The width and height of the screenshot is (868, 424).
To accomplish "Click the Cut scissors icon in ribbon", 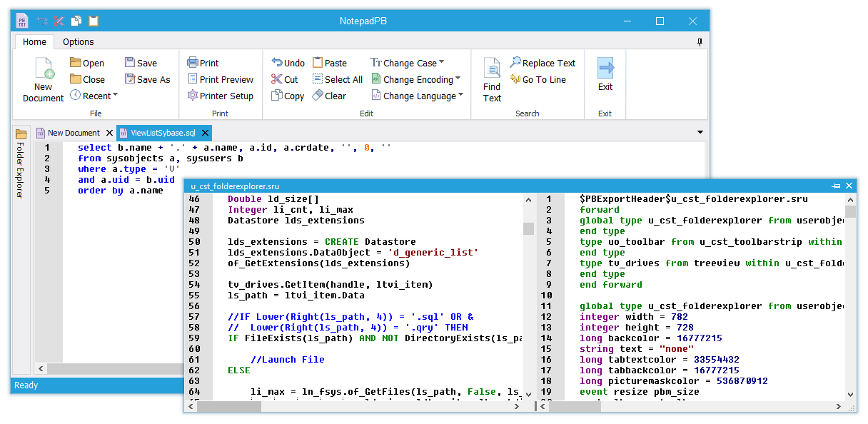I will point(277,79).
